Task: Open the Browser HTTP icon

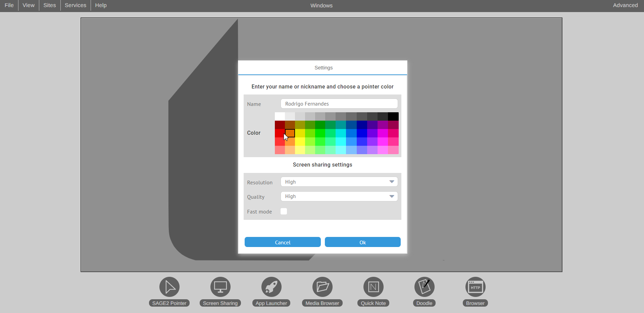Action: tap(476, 287)
